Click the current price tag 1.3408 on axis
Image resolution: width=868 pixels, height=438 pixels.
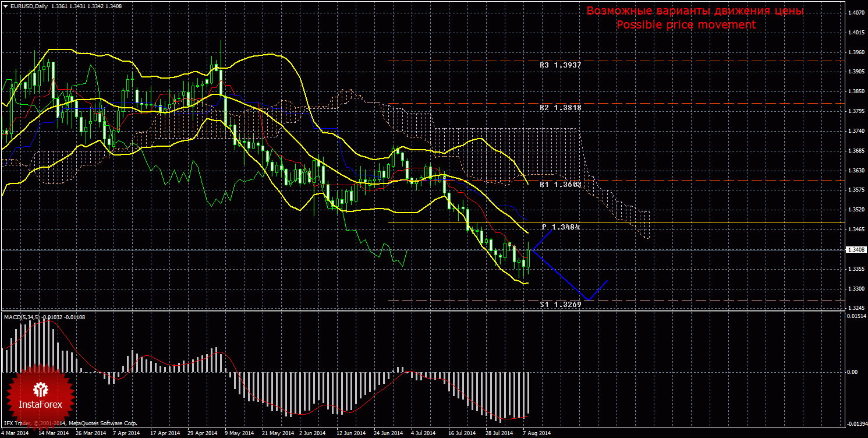tap(857, 249)
